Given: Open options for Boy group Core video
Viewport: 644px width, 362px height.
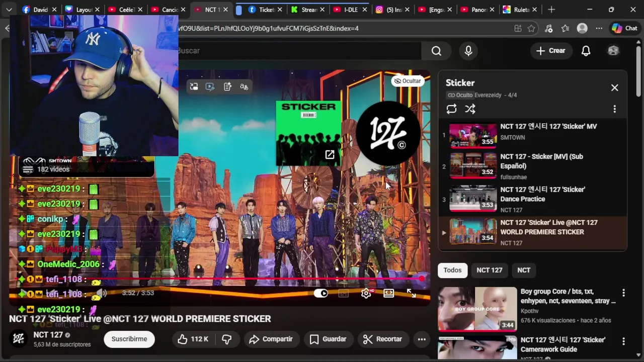Looking at the screenshot, I should click(623, 293).
